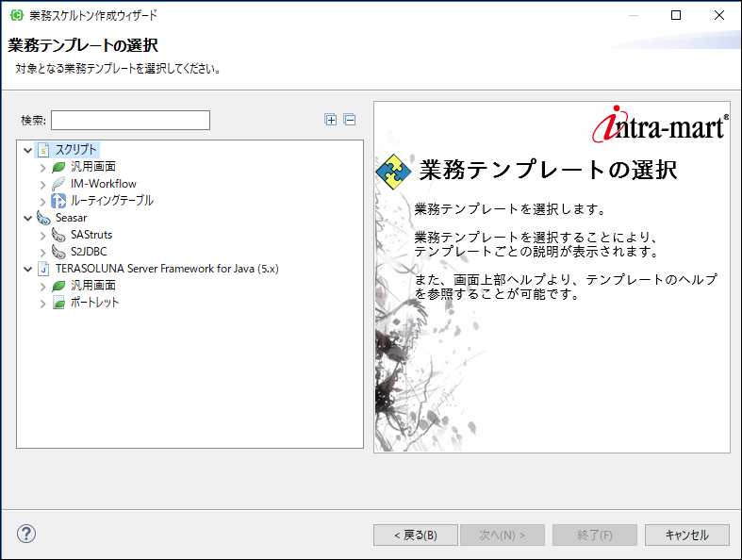Screen dimensions: 742x560
Task: Collapse the スクリプト tree node
Action: tap(28, 151)
